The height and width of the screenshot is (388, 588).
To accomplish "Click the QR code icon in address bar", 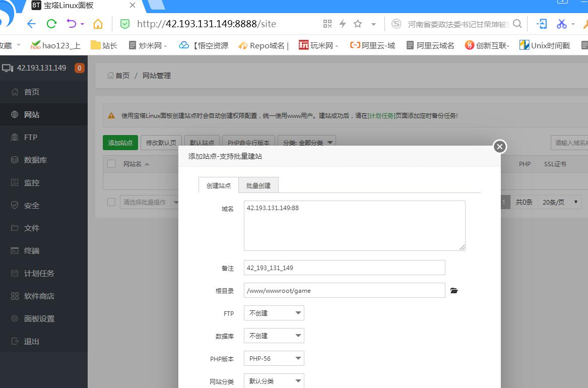I will click(x=328, y=24).
